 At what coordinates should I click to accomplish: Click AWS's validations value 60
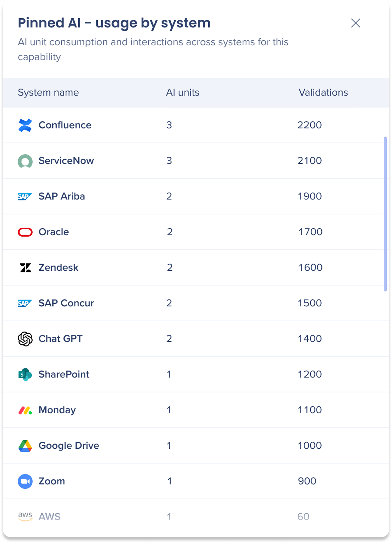point(303,517)
